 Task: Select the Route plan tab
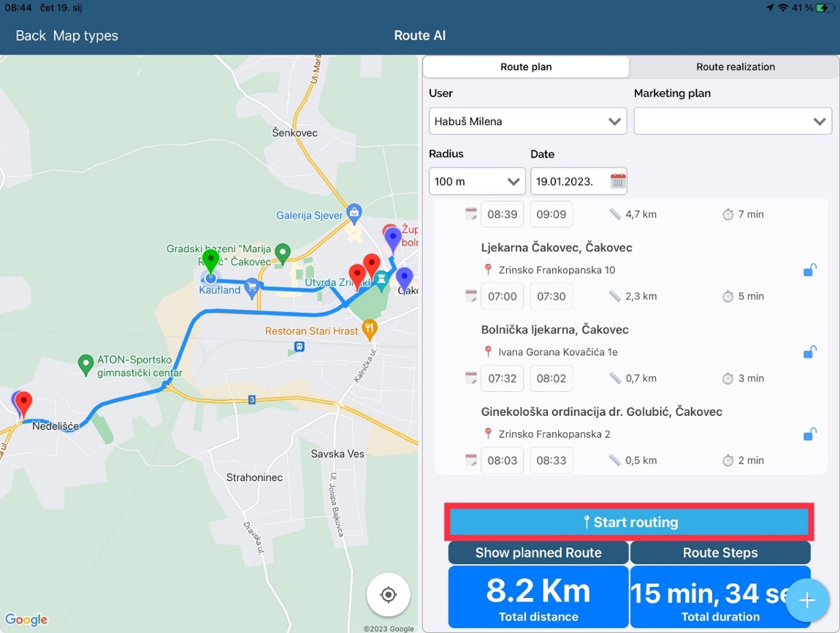click(526, 67)
